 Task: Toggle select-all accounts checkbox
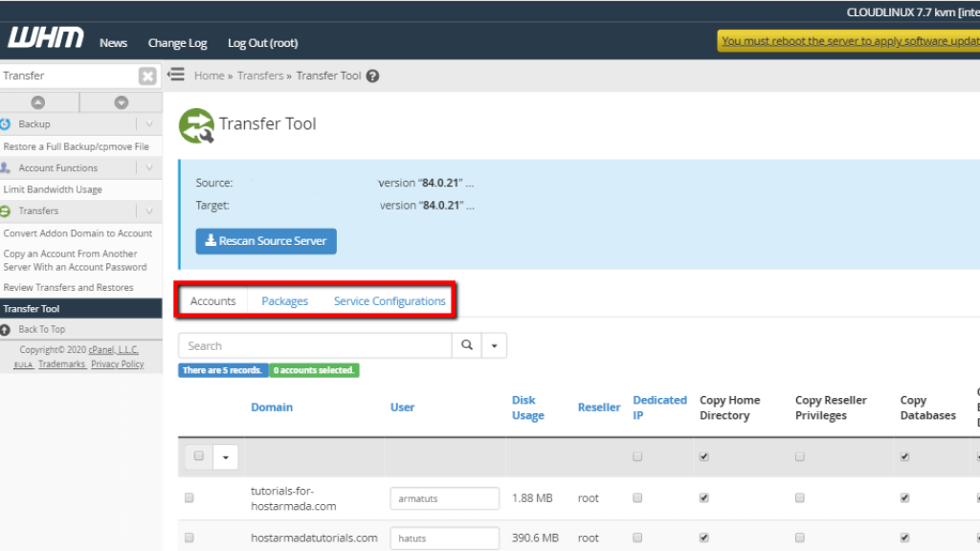click(199, 456)
